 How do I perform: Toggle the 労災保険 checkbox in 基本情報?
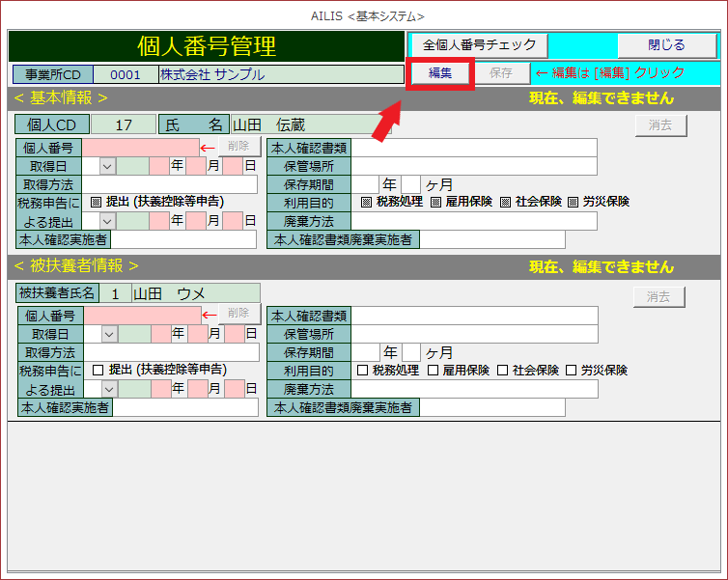point(573,203)
